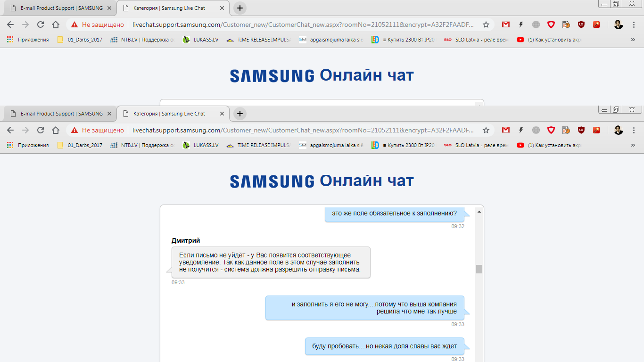Open 'Приложения' apps shortcut in front window
The width and height of the screenshot is (644, 362).
point(28,145)
